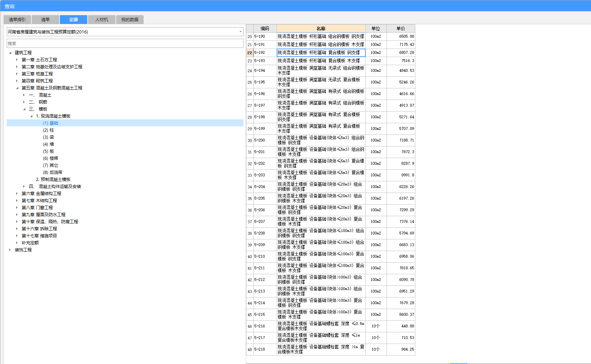The image size is (591, 364).
Task: Expand 第二章 地基处理及边坡支护工程
Action: coord(17,67)
